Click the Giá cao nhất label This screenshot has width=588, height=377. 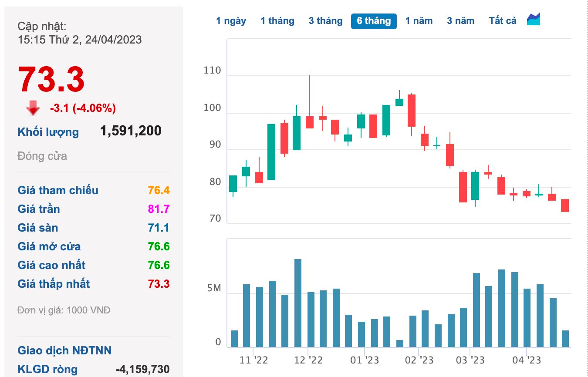(51, 265)
